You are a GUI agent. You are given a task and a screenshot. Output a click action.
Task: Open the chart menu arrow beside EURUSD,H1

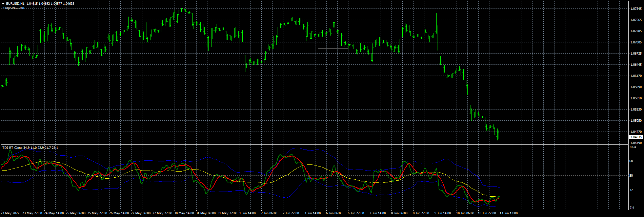[x=3, y=3]
